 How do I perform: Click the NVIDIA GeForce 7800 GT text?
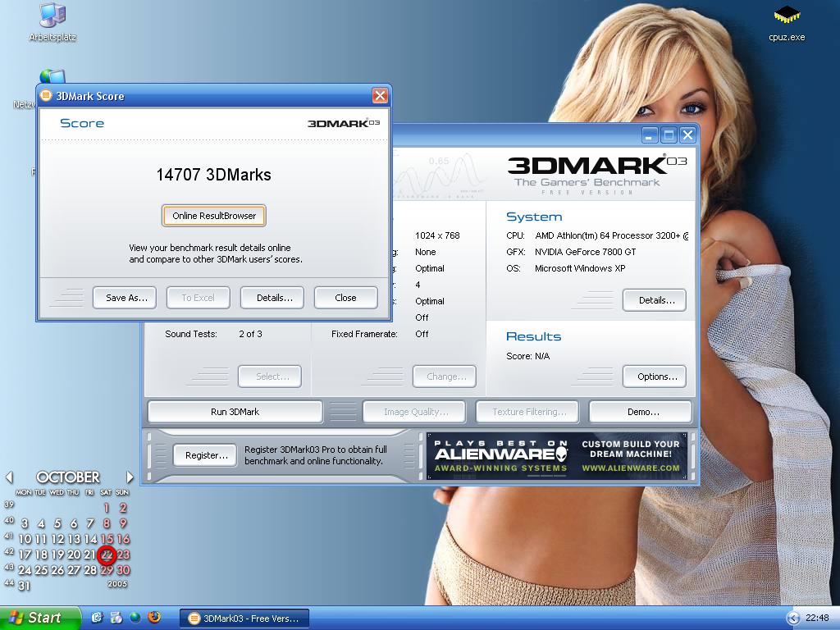[585, 252]
